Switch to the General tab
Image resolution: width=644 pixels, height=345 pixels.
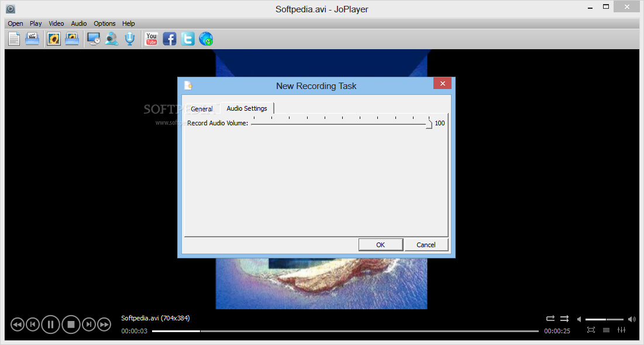[x=202, y=109]
